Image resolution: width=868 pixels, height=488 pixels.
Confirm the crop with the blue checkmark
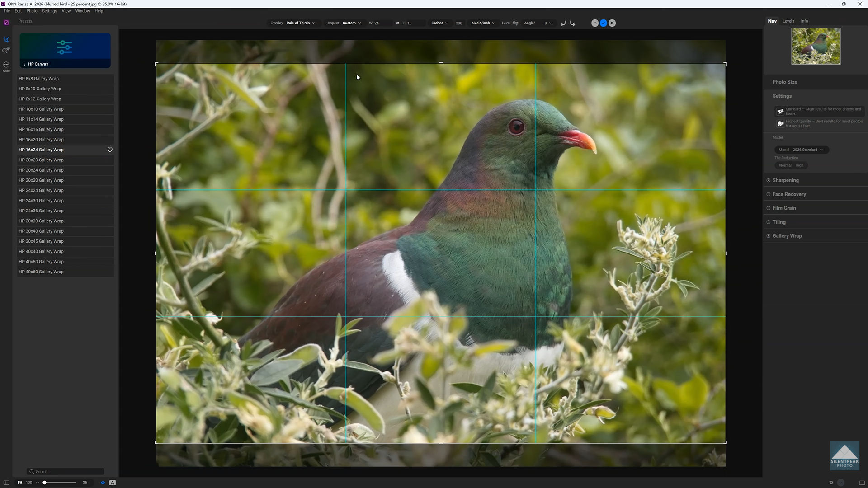pyautogui.click(x=603, y=23)
